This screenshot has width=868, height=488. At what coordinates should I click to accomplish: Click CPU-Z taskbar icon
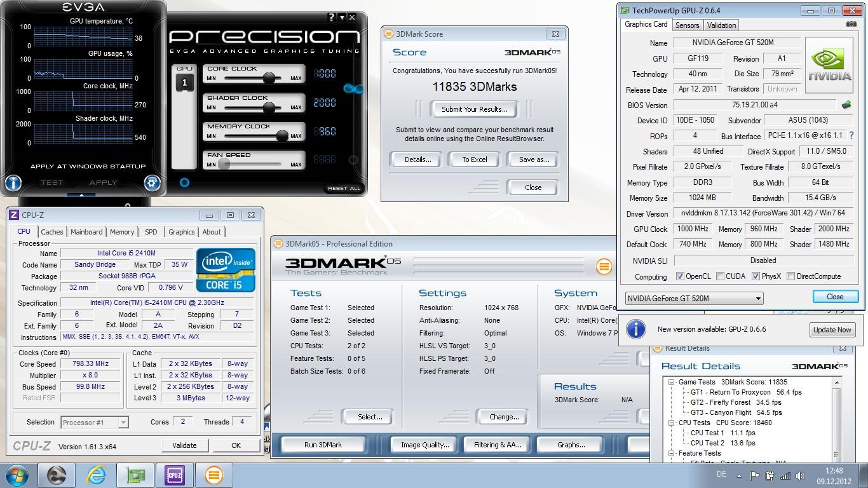[174, 475]
